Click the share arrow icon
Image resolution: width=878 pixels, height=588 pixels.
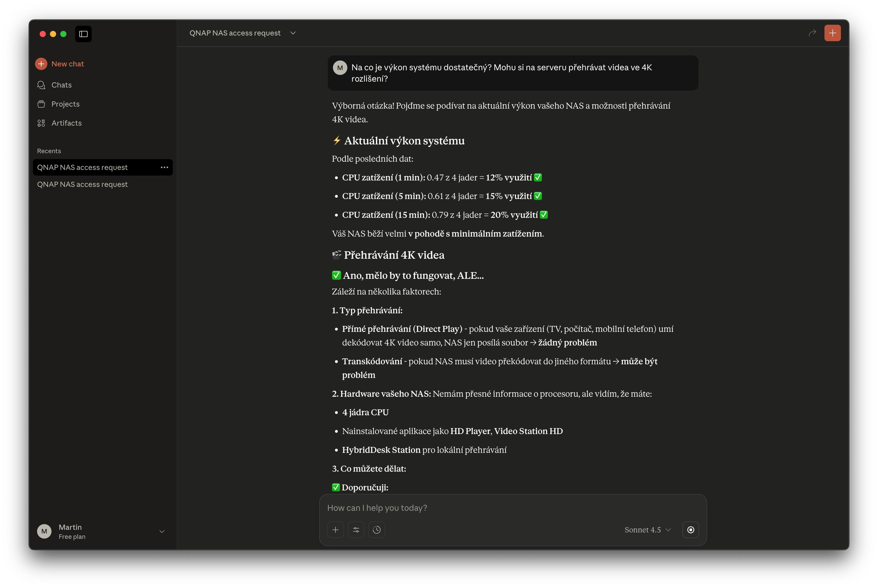click(x=812, y=33)
